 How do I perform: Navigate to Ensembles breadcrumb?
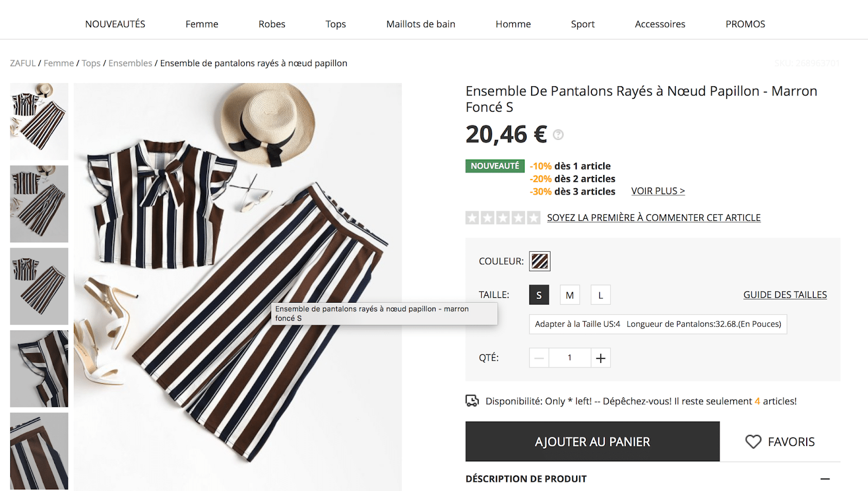[130, 63]
